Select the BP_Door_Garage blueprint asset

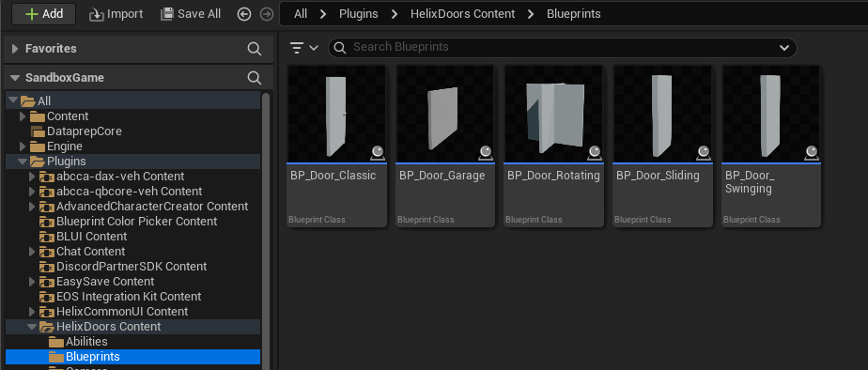(x=445, y=146)
